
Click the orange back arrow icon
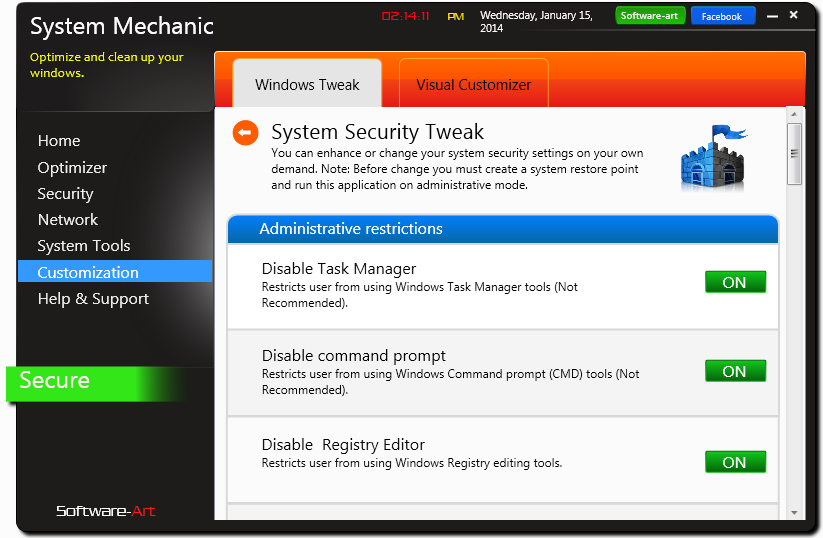(246, 132)
